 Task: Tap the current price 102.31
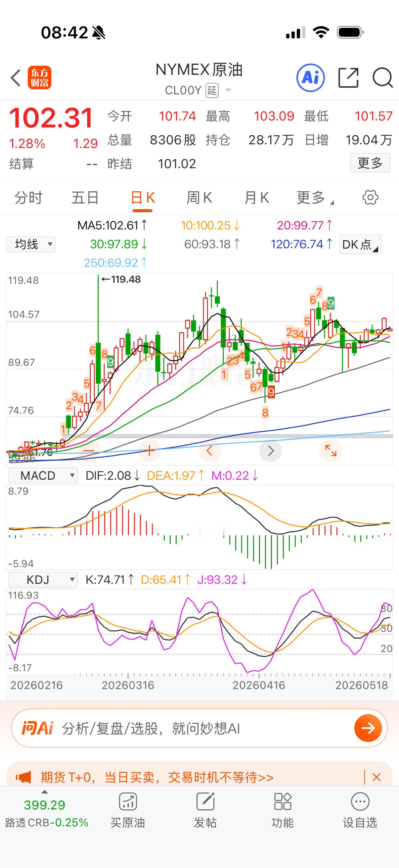[51, 118]
